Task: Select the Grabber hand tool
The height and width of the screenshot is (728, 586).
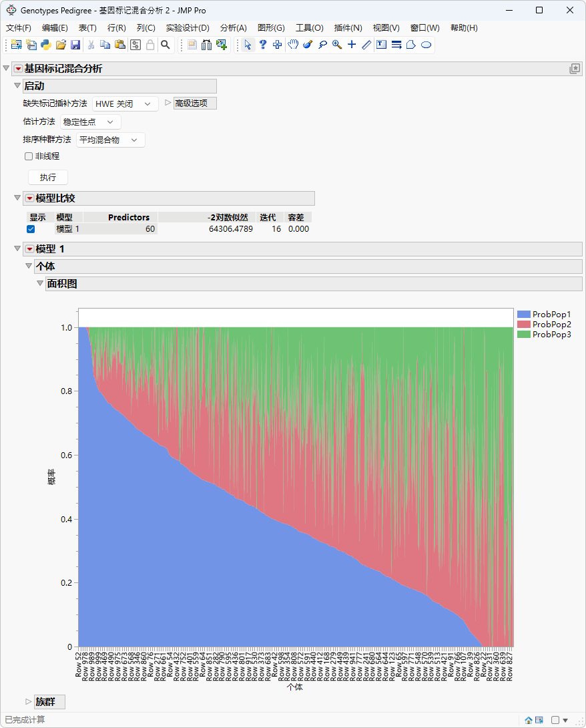Action: (293, 45)
